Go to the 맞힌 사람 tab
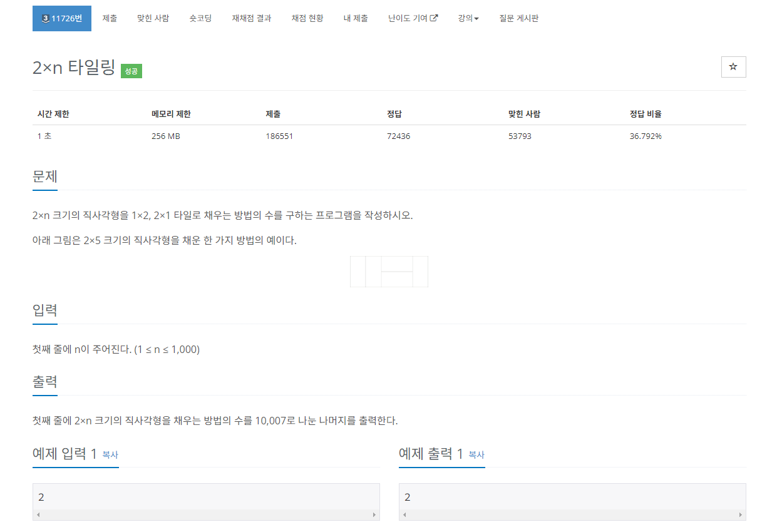Viewport: 777px width, 532px height. click(x=153, y=18)
